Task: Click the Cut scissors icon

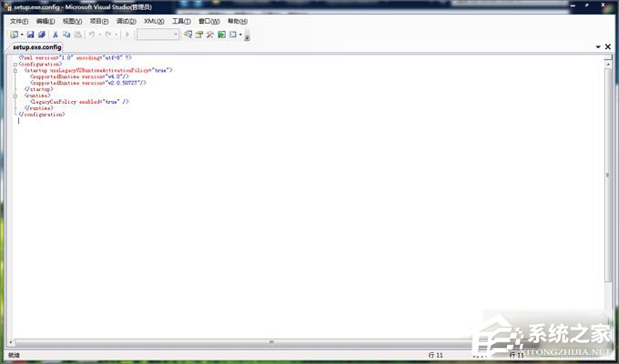Action: pyautogui.click(x=55, y=35)
